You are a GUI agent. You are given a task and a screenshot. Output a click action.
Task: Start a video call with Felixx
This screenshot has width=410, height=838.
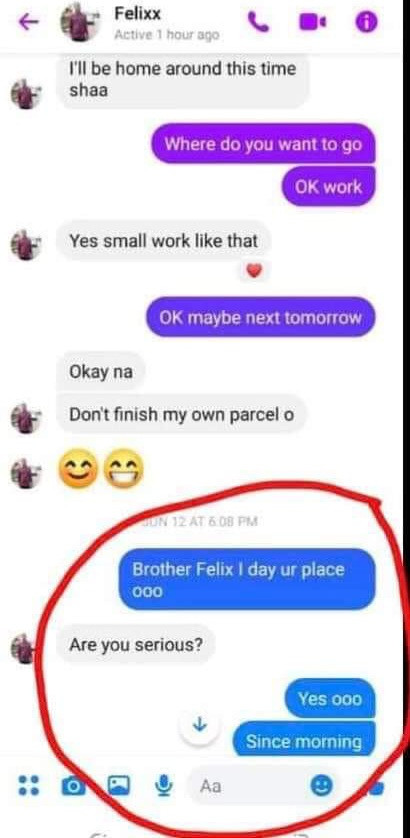click(x=312, y=22)
